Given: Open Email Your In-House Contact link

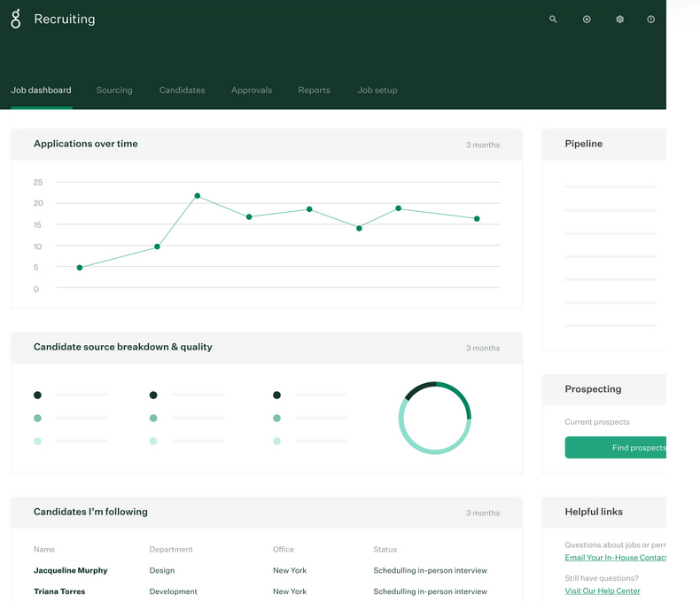Looking at the screenshot, I should click(x=615, y=558).
